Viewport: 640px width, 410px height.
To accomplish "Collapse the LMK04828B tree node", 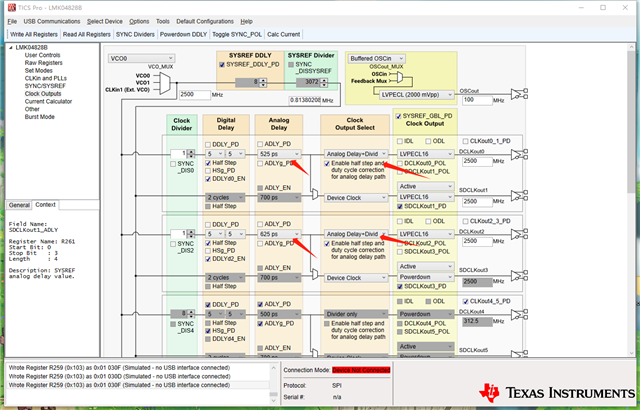I will point(11,48).
